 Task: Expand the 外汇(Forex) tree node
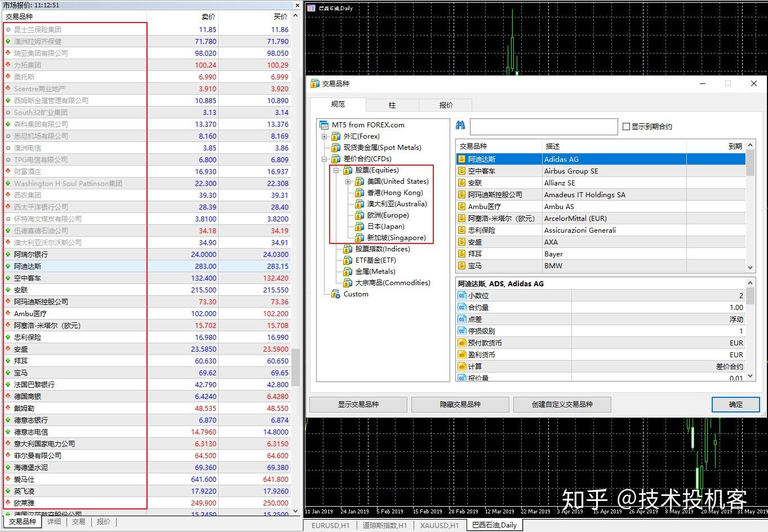(324, 136)
